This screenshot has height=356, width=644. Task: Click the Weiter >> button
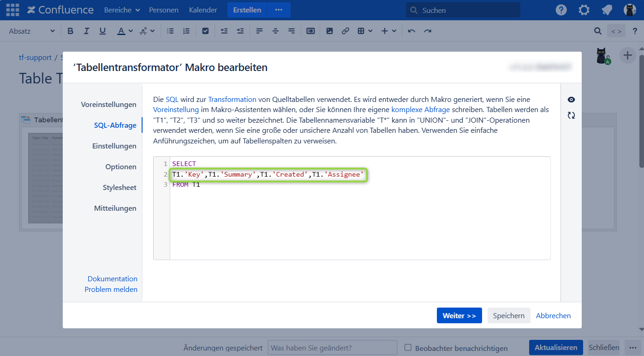coord(459,315)
